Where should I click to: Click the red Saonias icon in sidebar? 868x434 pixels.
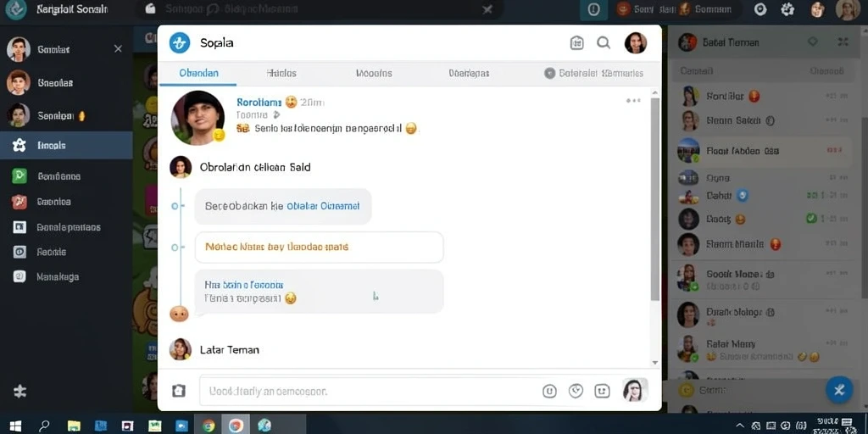click(x=19, y=202)
